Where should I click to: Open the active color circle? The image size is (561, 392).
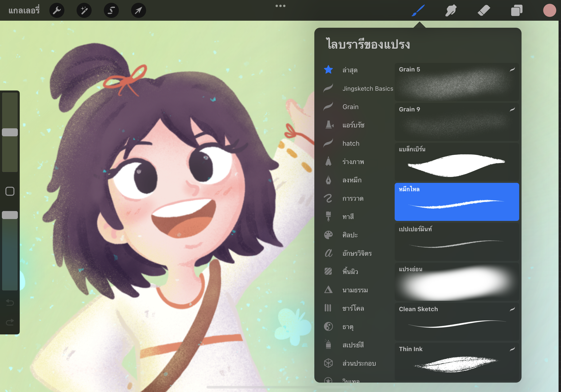point(549,11)
